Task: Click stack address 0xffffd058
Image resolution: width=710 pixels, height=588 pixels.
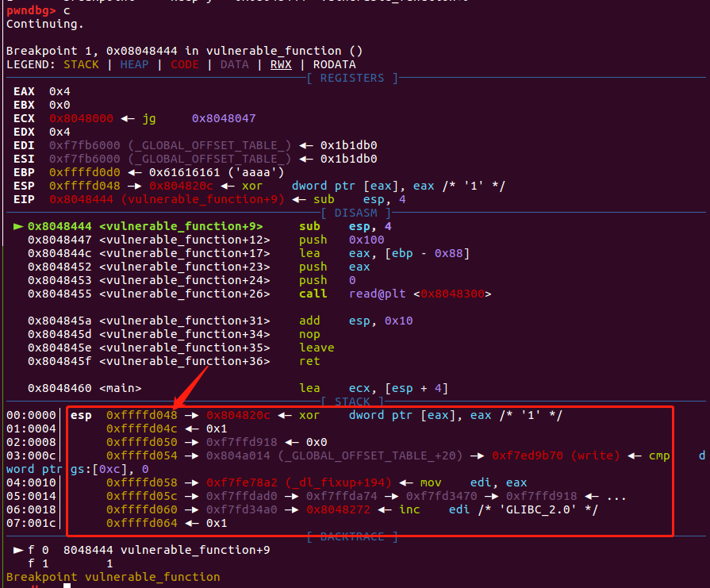Action: pyautogui.click(x=142, y=482)
